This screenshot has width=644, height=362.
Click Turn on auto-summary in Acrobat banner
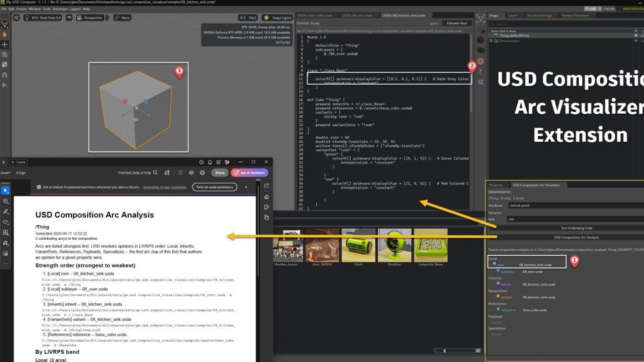pyautogui.click(x=215, y=187)
